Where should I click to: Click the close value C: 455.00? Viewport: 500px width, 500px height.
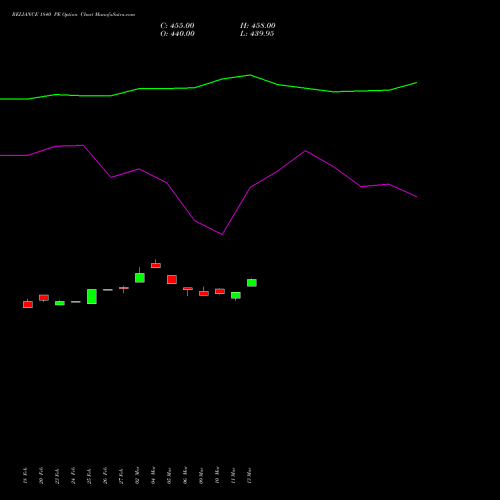tap(177, 26)
